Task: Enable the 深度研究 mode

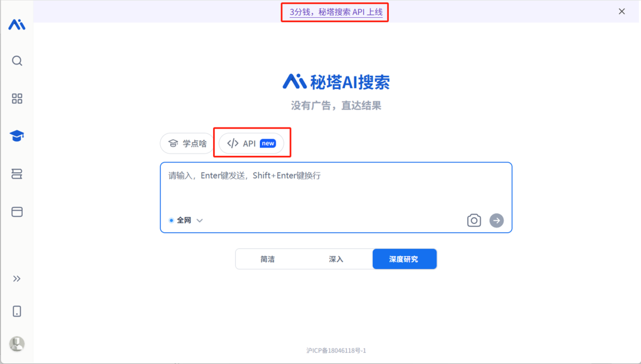Action: click(404, 258)
